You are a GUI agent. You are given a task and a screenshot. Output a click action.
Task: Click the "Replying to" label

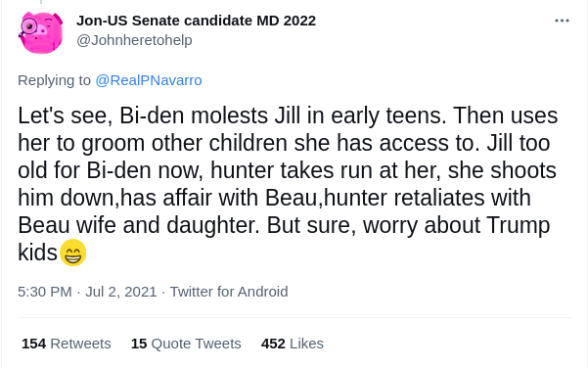(x=54, y=80)
